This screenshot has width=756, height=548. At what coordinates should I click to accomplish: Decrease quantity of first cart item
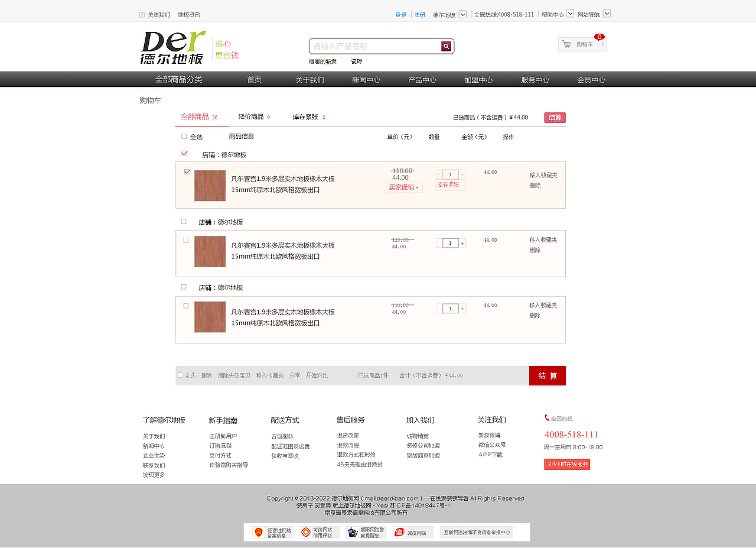439,174
